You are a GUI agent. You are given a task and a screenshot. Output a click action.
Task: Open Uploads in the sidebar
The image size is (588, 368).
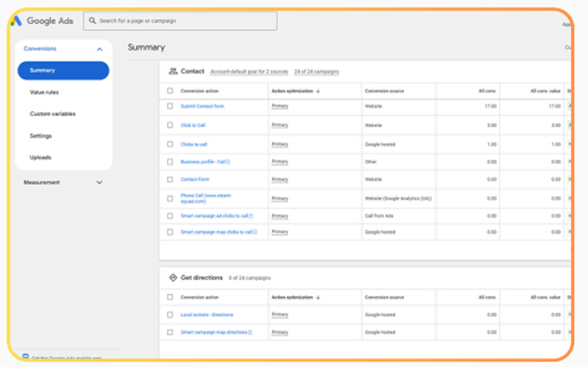click(x=40, y=158)
